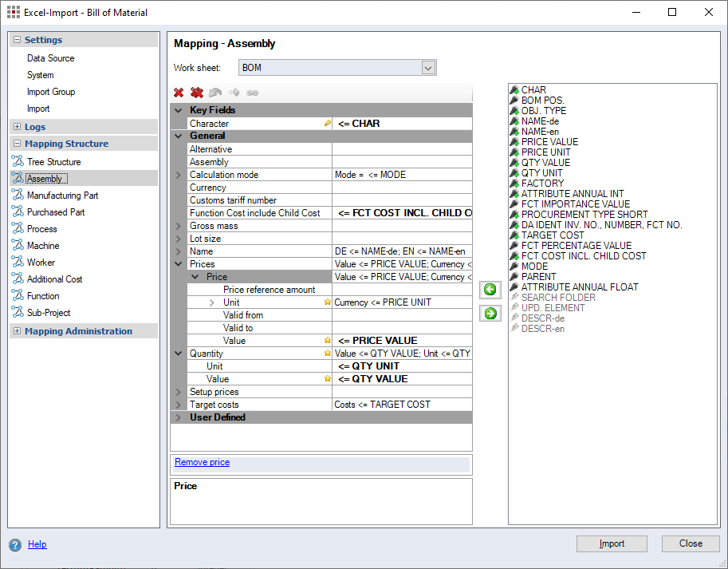
Task: Click the plug icon beside PRICE VALUE
Action: (515, 142)
